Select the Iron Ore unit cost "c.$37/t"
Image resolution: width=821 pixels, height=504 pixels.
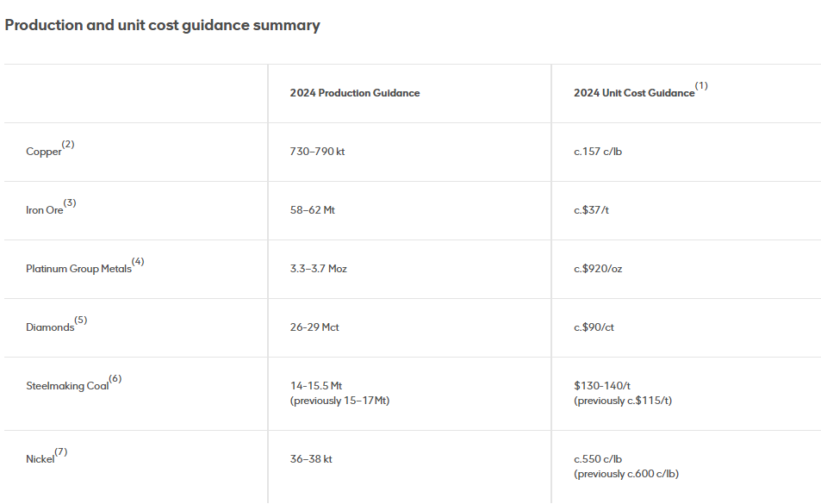[x=591, y=210]
